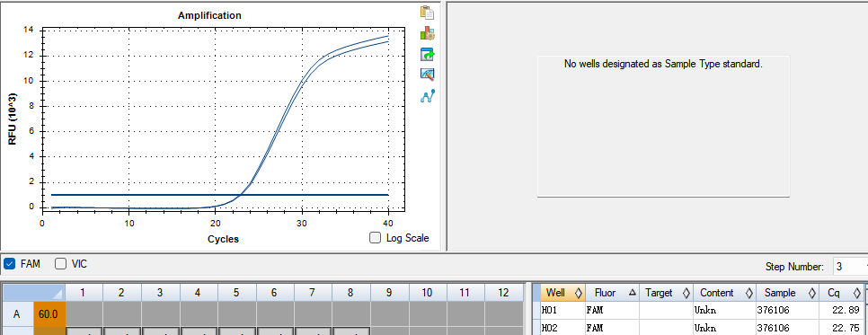Screen dimensions: 868x335
Task: Open trace style editor pencil icon
Action: 427,75
